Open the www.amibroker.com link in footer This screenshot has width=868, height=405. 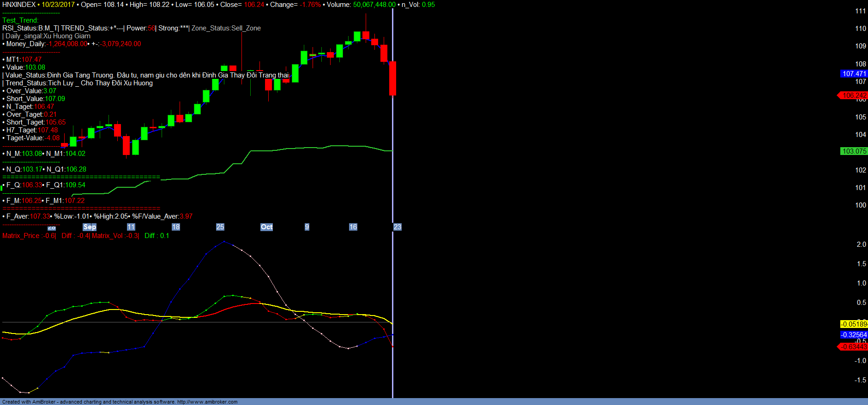[207, 402]
